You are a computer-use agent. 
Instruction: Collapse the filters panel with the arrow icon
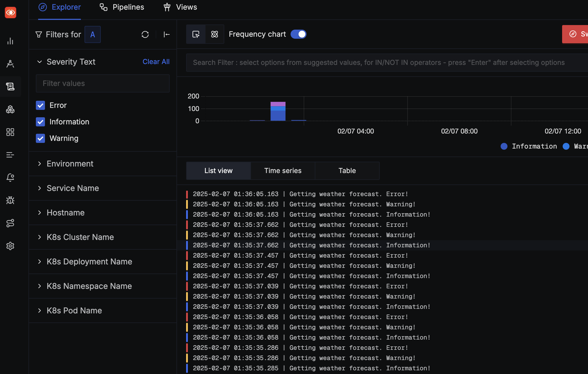(x=167, y=34)
